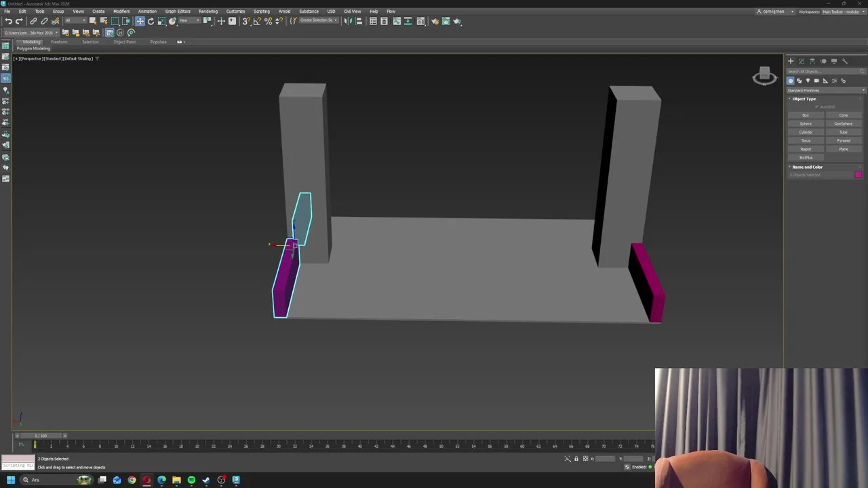Collapse the Object Type rollout
868x488 pixels.
coord(804,99)
